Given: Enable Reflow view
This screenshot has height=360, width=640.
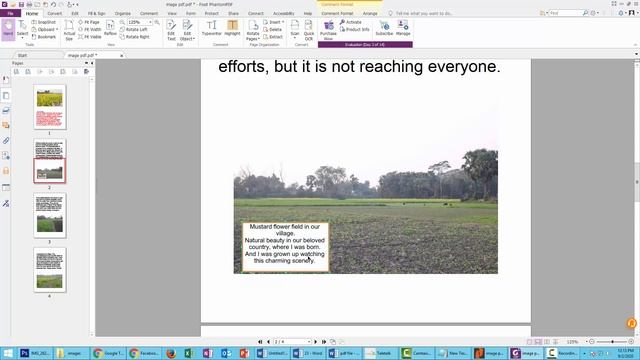Looking at the screenshot, I should [x=110, y=29].
